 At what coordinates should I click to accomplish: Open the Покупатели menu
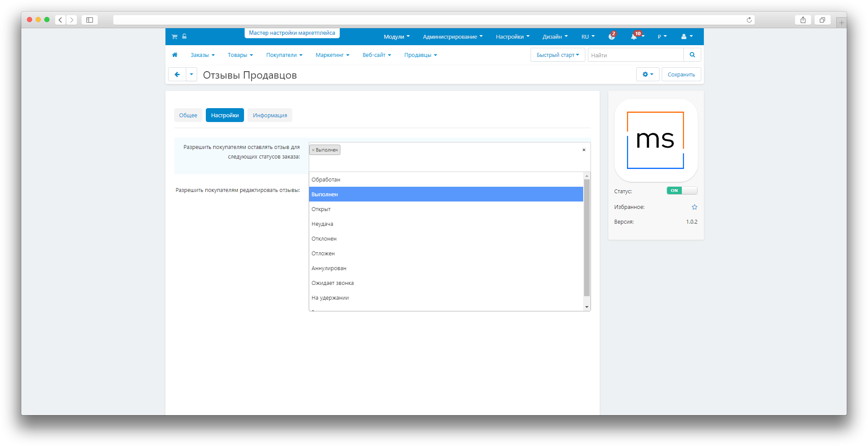[x=284, y=55]
